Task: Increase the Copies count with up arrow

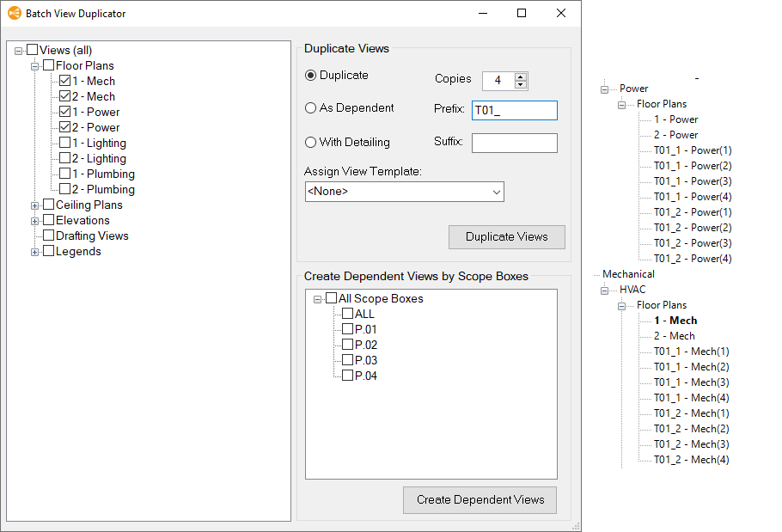Action: [520, 76]
